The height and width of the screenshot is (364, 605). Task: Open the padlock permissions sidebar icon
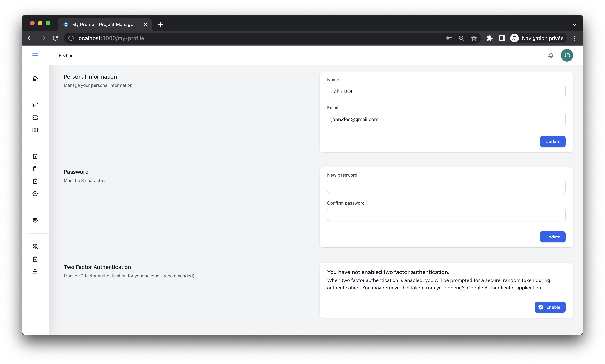click(x=35, y=272)
